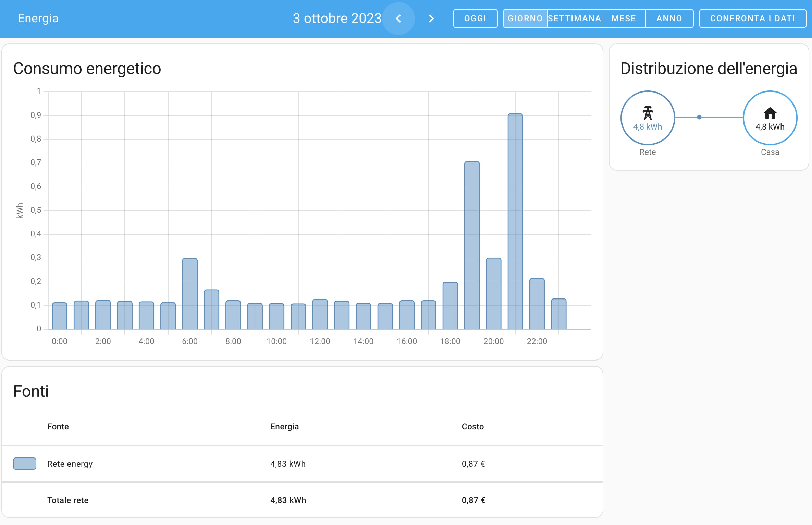This screenshot has height=525, width=812.
Task: Click the 23:00 consumption bar
Action: tap(559, 314)
